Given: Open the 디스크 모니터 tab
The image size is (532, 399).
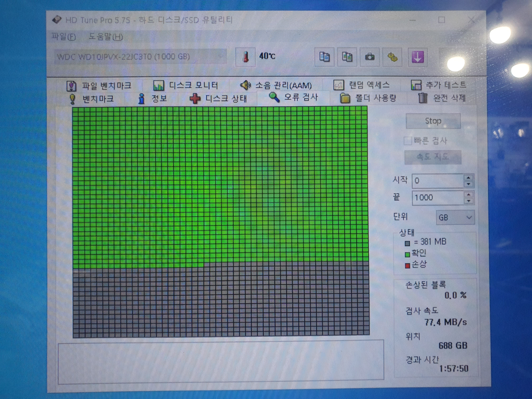Looking at the screenshot, I should click(186, 85).
